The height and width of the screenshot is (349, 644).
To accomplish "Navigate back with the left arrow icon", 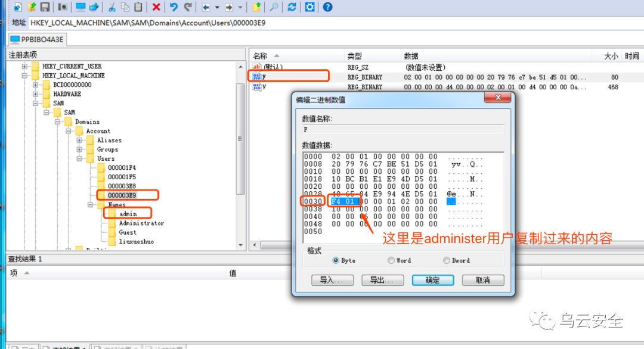I will pos(206,7).
